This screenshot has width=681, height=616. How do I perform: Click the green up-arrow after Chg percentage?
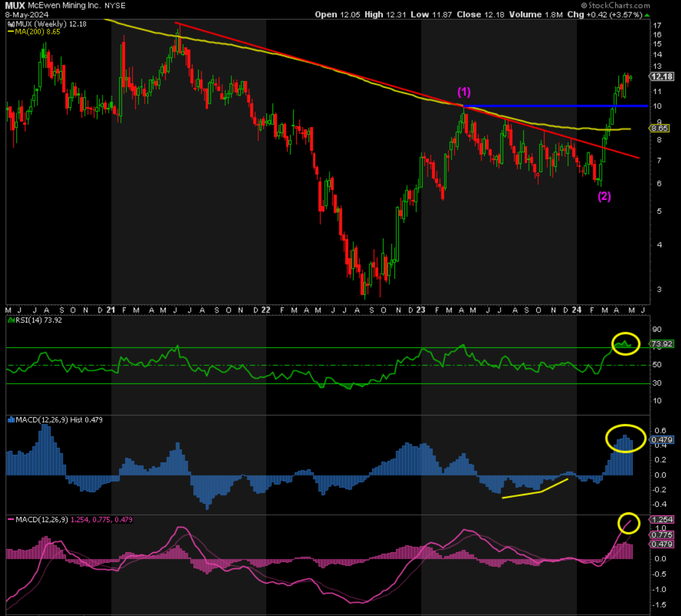pos(647,15)
